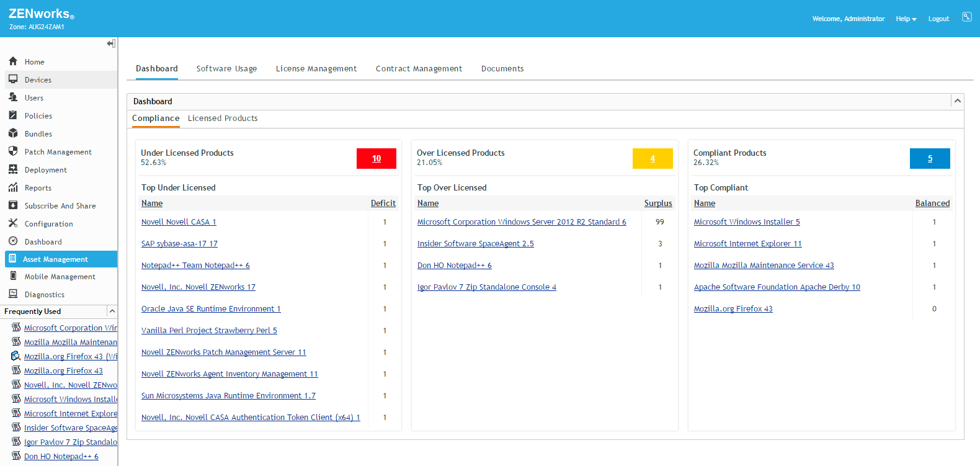Open Apache Software Foundation Apache Derby 10 link
This screenshot has width=980, height=466.
pos(777,287)
